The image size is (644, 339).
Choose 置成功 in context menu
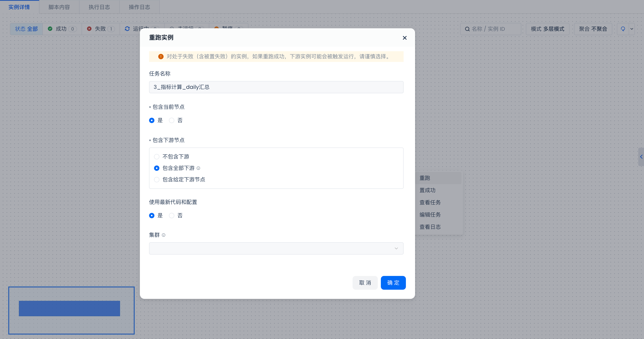[427, 190]
